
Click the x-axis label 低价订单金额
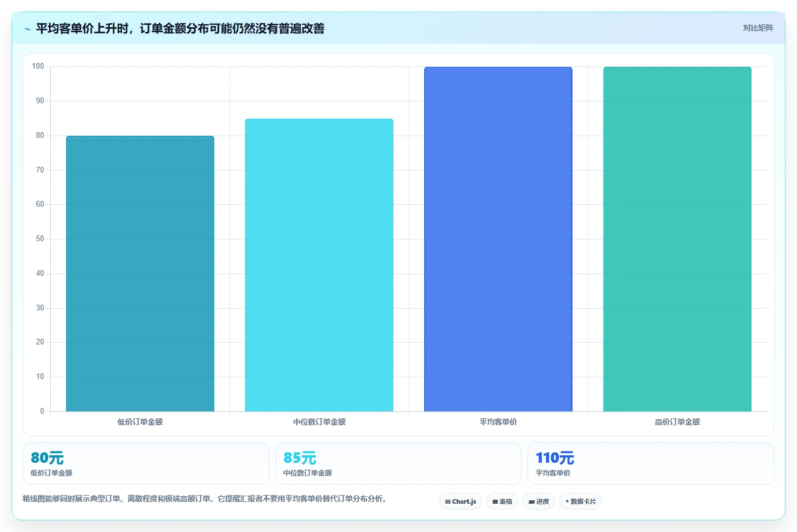tap(140, 422)
